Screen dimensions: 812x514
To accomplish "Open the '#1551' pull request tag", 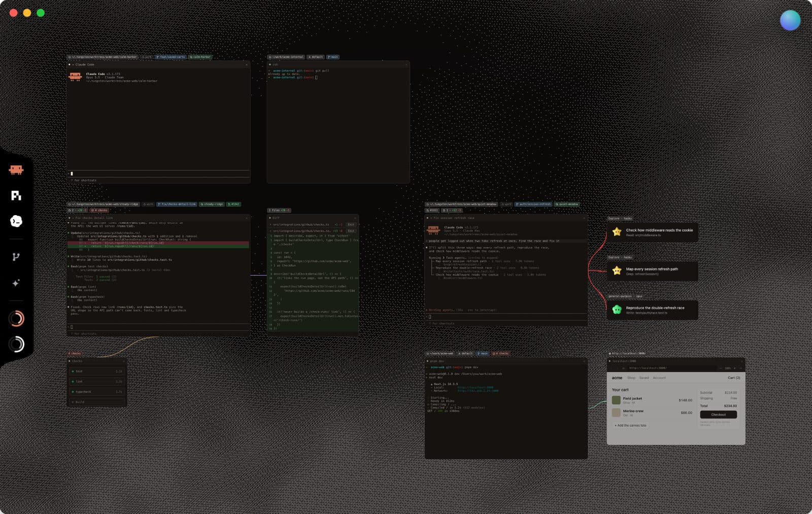I will tap(432, 210).
